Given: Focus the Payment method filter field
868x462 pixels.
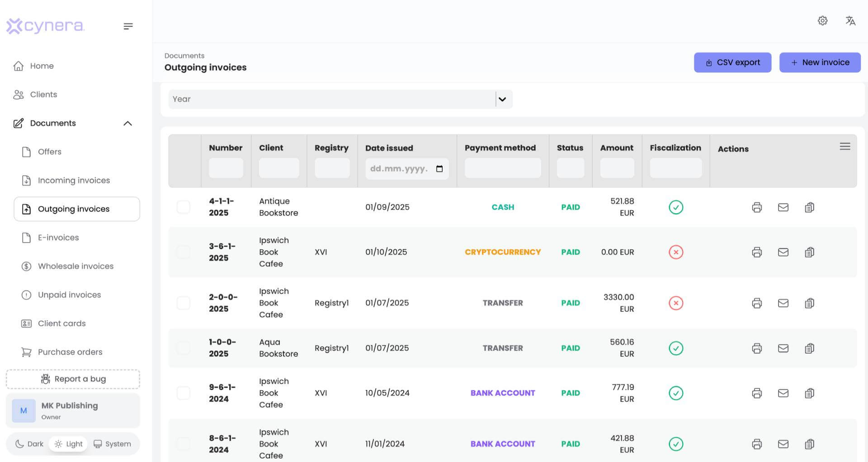Looking at the screenshot, I should coord(503,168).
